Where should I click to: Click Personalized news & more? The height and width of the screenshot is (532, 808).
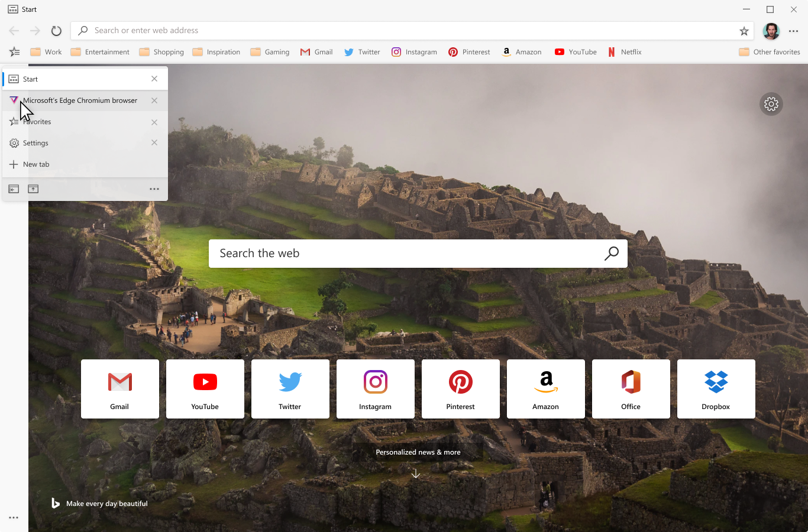pyautogui.click(x=418, y=452)
